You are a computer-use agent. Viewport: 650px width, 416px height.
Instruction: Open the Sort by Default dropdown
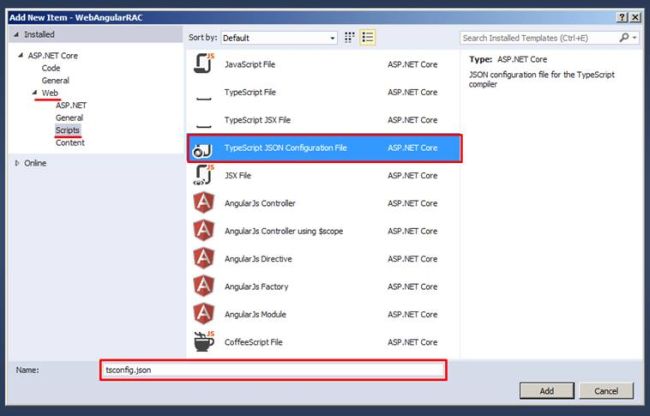[x=279, y=38]
